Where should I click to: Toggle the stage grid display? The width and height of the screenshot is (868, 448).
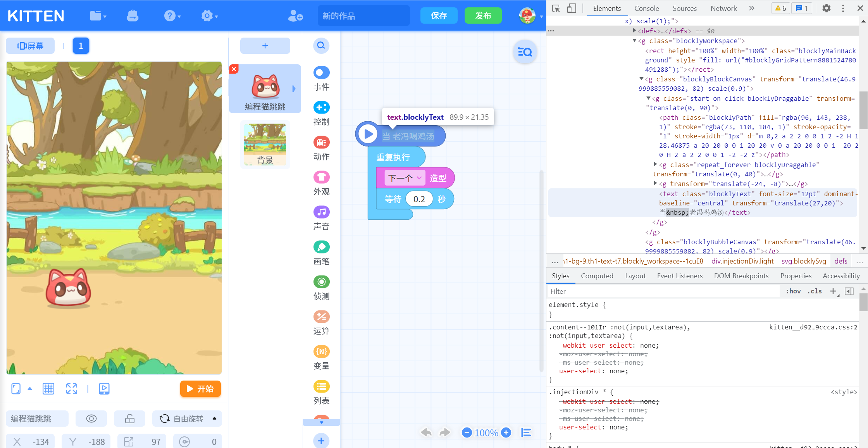[48, 389]
